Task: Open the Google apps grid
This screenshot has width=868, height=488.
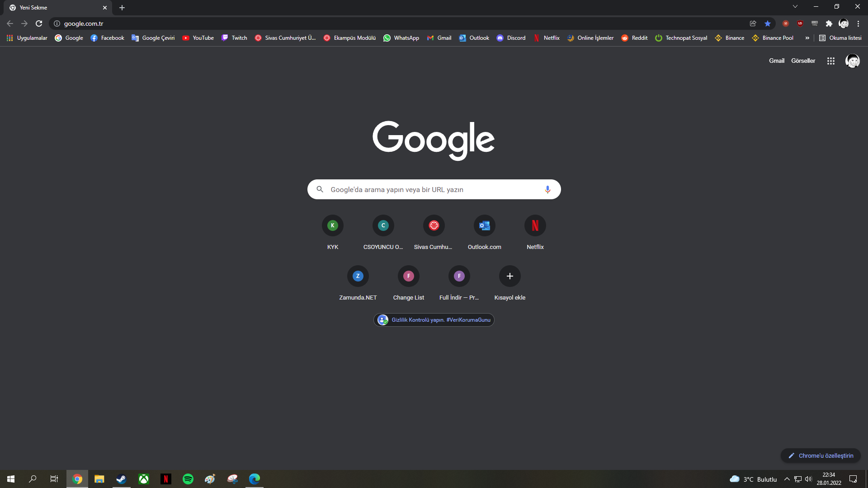Action: click(x=831, y=61)
